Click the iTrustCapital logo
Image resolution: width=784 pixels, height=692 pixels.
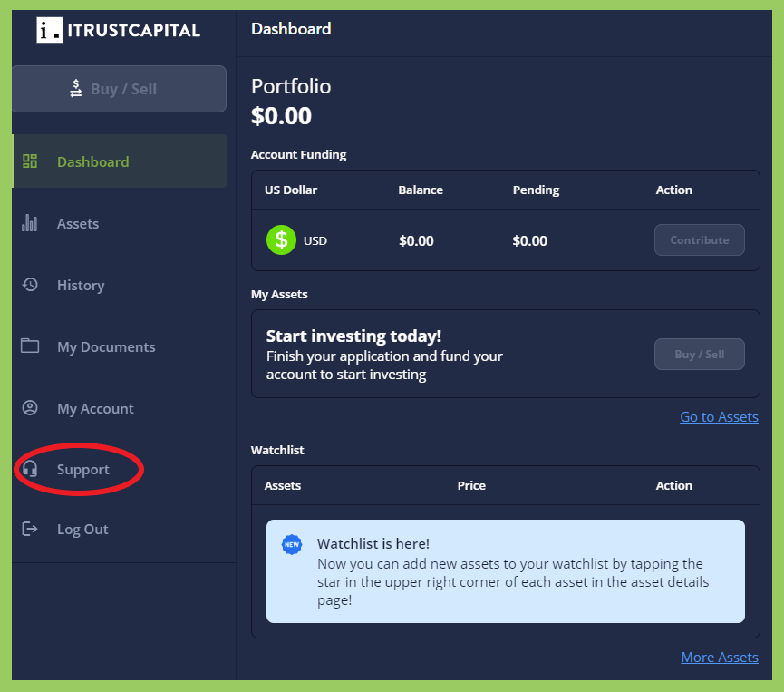[x=118, y=30]
